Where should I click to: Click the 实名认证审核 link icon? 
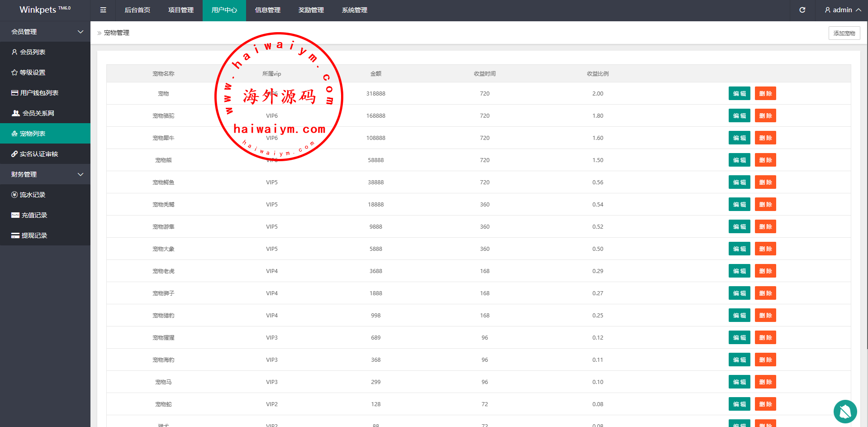pyautogui.click(x=14, y=154)
